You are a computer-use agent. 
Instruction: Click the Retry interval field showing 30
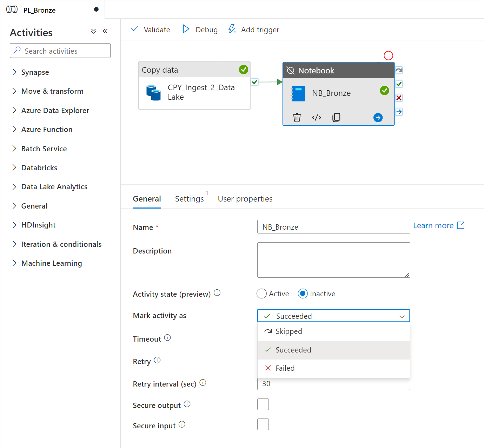pos(333,384)
